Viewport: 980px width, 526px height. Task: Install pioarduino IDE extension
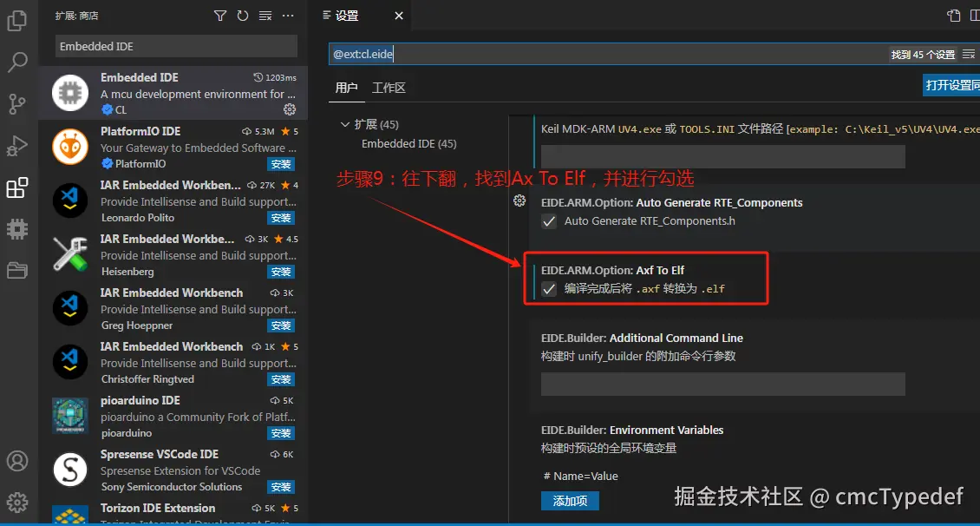(281, 433)
